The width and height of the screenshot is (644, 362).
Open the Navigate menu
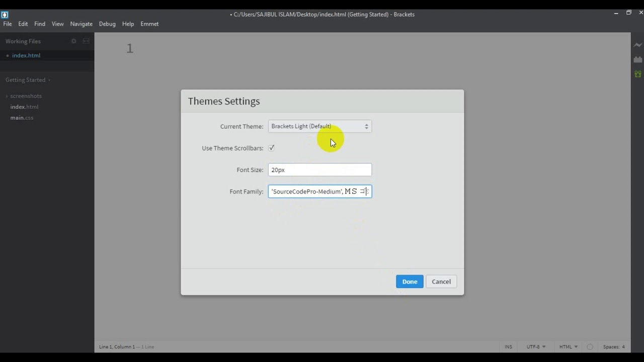(82, 24)
